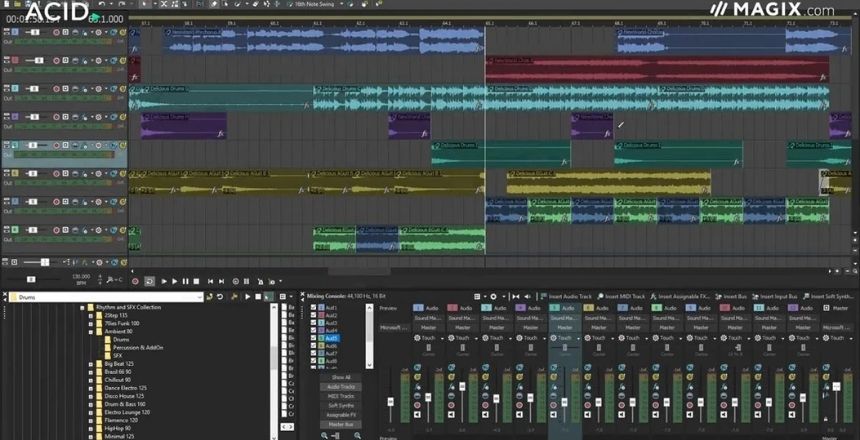Uncheck the Aud1 checkbox in Mixing Console
The image size is (860, 440).
(x=313, y=307)
